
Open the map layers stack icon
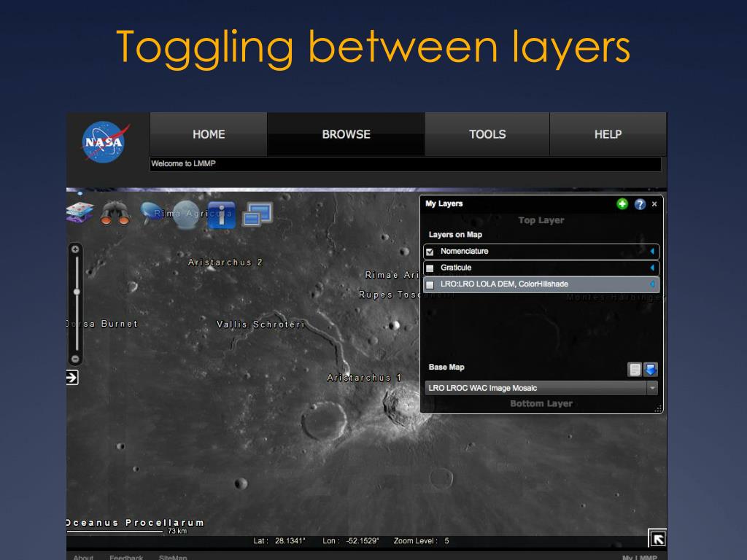(x=80, y=212)
